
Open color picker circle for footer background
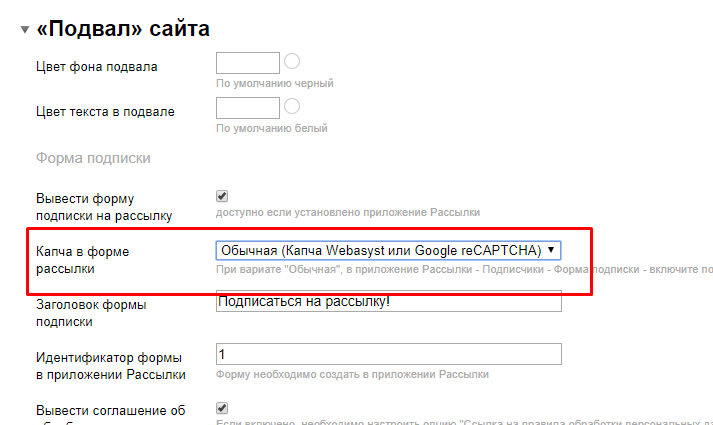point(293,62)
